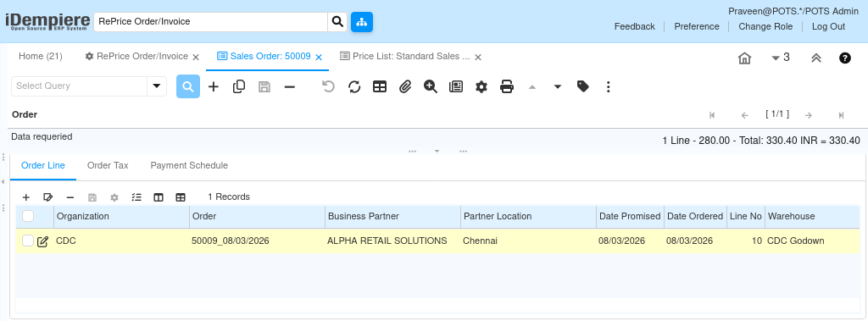
Task: Click the Change Role link
Action: coord(765,26)
